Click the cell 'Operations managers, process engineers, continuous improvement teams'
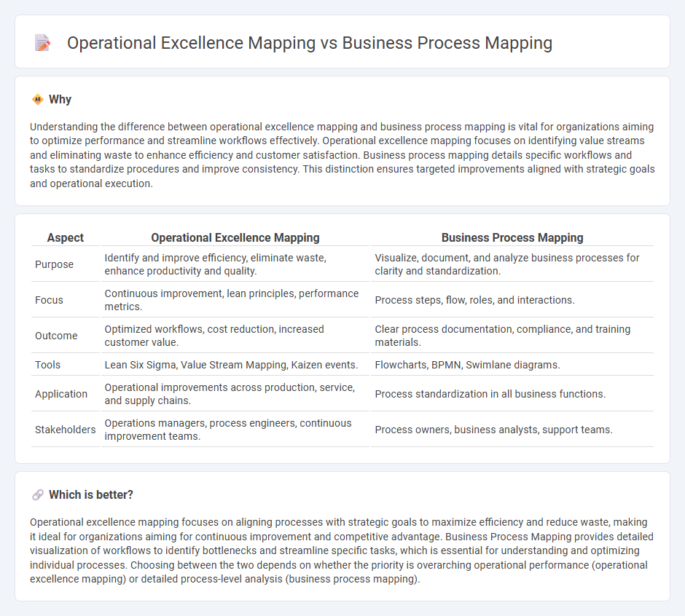 click(x=235, y=430)
